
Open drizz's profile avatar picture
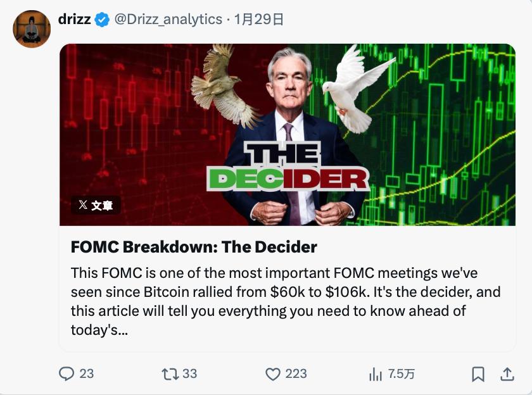click(x=32, y=29)
